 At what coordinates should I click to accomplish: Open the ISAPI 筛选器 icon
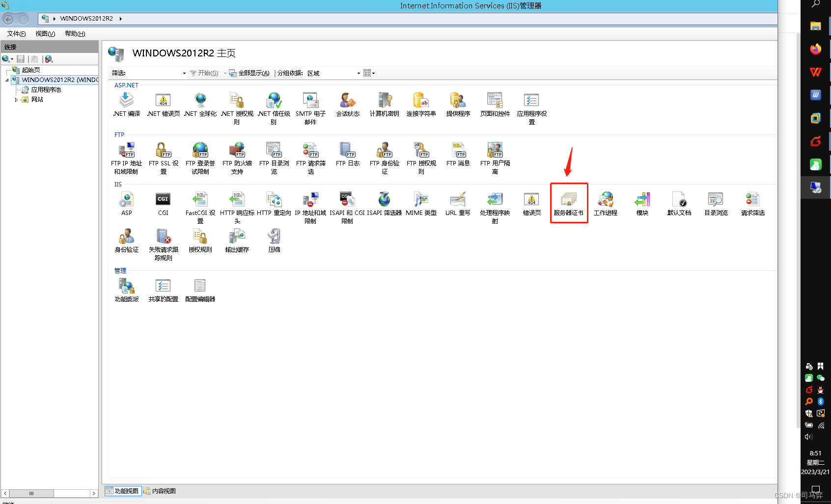pos(385,204)
